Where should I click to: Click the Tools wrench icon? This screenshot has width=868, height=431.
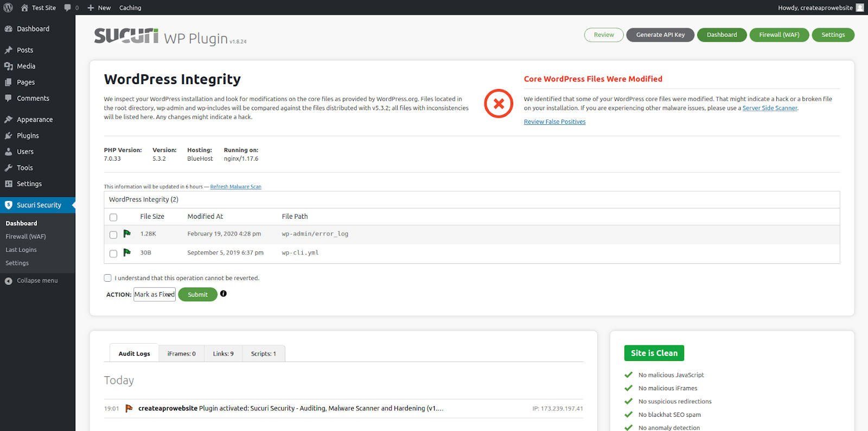pos(9,168)
